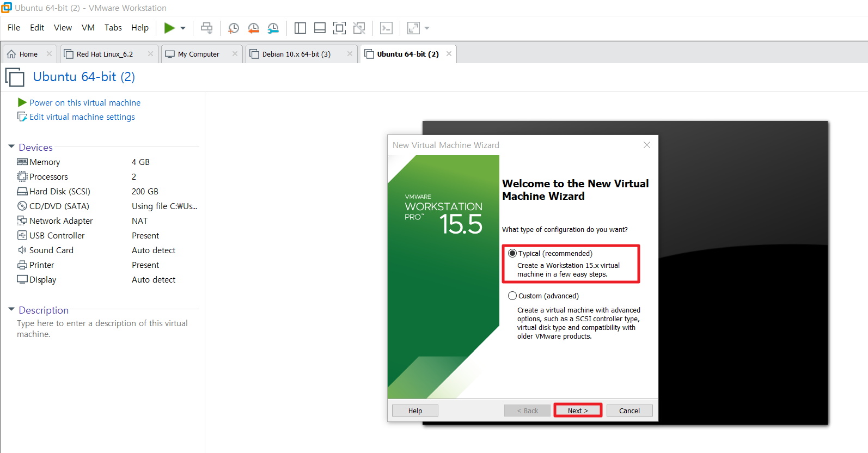
Task: Select the Sound Card device
Action: tap(107, 250)
